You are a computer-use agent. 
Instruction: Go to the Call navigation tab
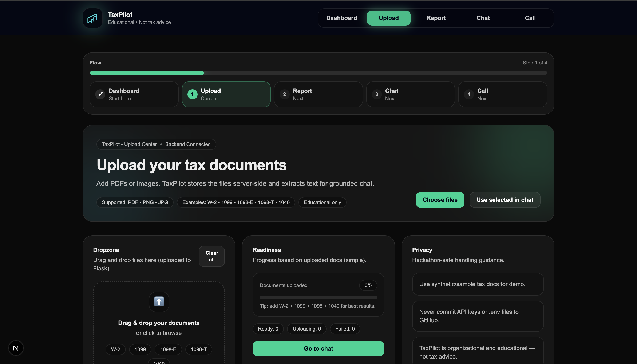pos(530,18)
